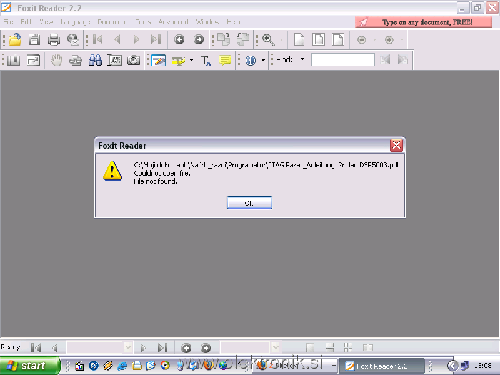Image resolution: width=500 pixels, height=375 pixels.
Task: Click the 'Type on any document, FREE!' banner
Action: click(423, 22)
